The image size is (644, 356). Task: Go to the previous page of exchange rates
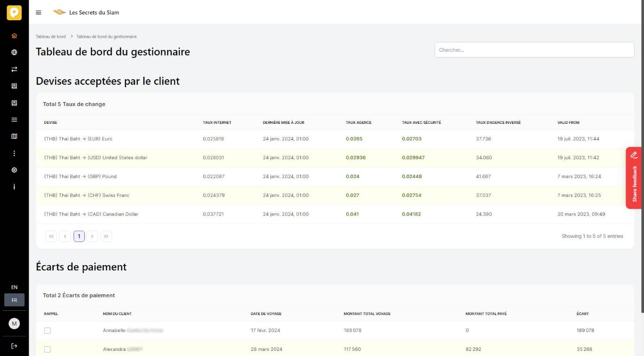click(x=65, y=236)
